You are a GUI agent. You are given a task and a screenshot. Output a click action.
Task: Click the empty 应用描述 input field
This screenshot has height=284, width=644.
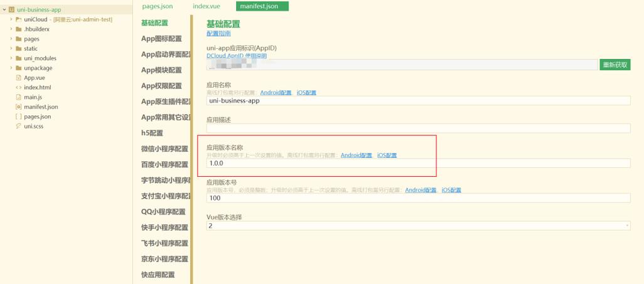coord(418,128)
